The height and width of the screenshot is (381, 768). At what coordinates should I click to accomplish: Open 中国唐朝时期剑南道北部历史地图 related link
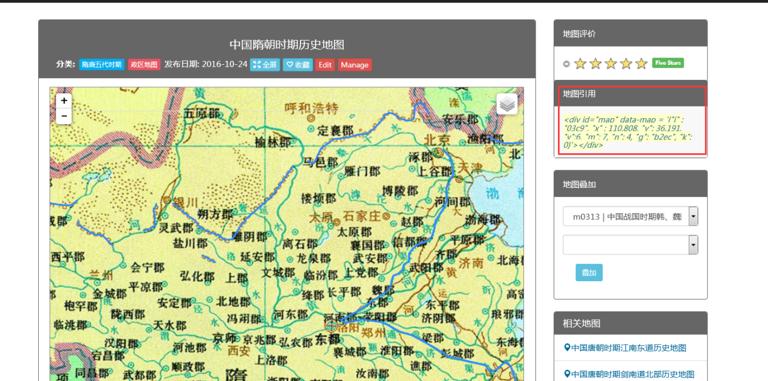tap(629, 375)
